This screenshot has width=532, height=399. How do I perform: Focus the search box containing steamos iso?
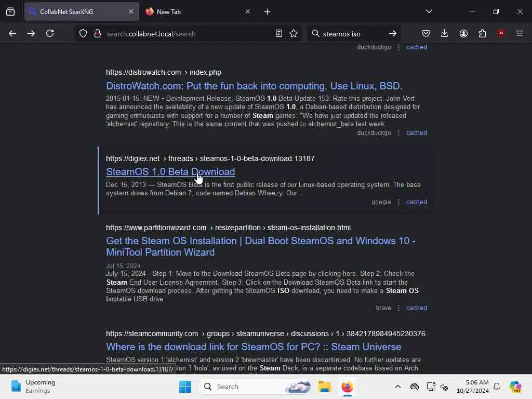pyautogui.click(x=353, y=34)
